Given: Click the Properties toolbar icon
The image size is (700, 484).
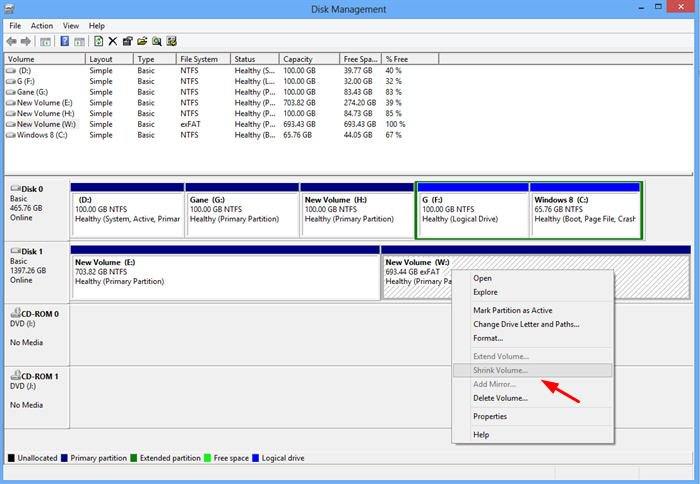Looking at the screenshot, I should [128, 42].
